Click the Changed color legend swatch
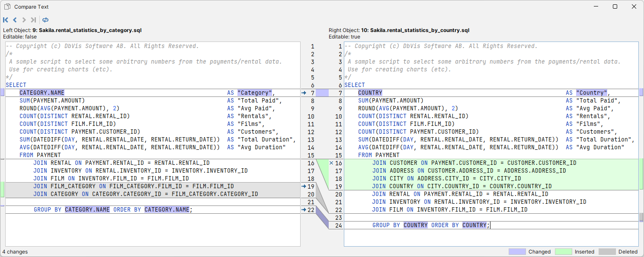644x257 pixels. pos(517,251)
